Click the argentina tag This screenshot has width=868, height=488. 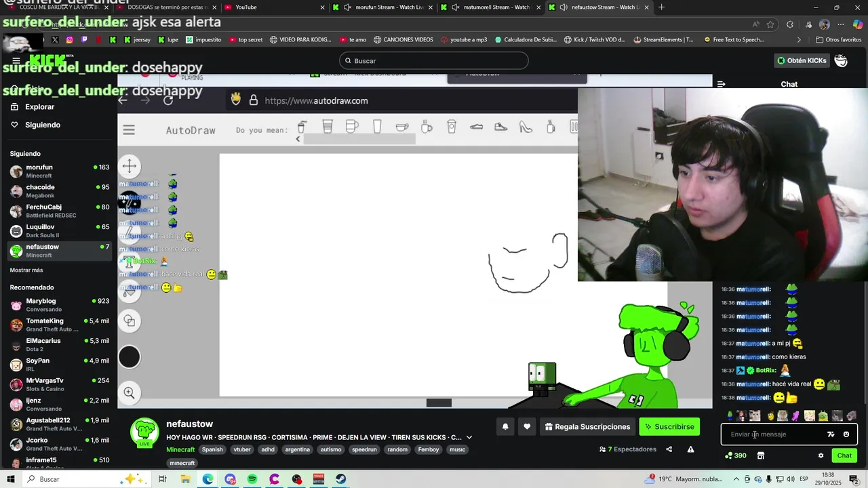297,449
